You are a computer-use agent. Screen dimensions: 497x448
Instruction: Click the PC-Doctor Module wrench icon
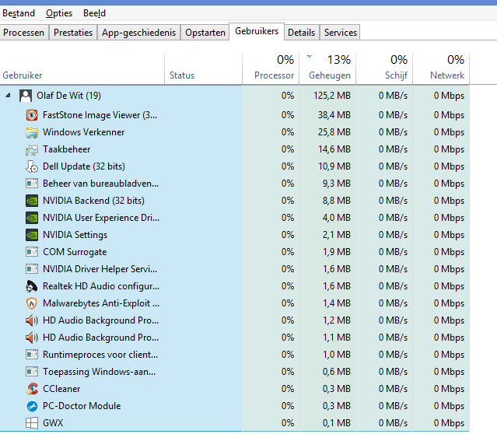pyautogui.click(x=32, y=406)
